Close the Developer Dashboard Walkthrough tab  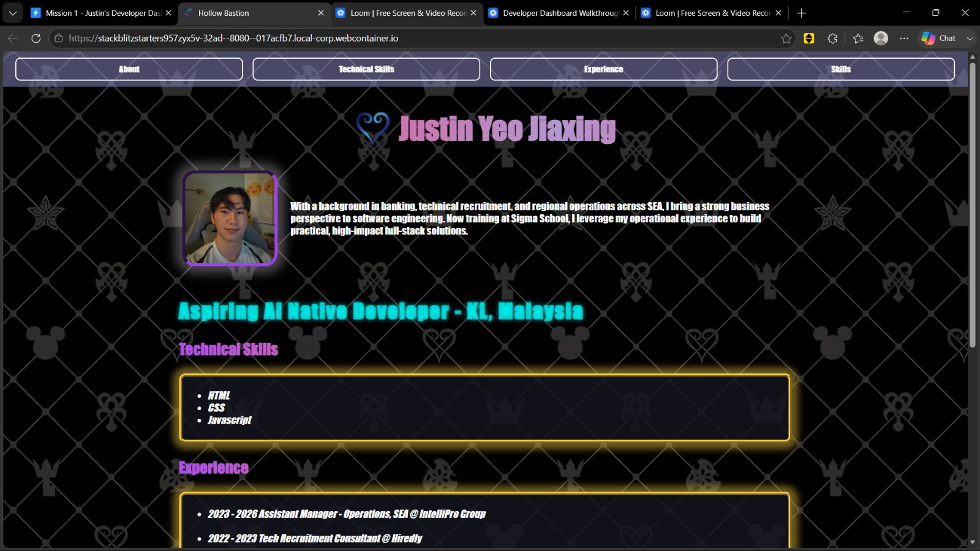tap(625, 13)
